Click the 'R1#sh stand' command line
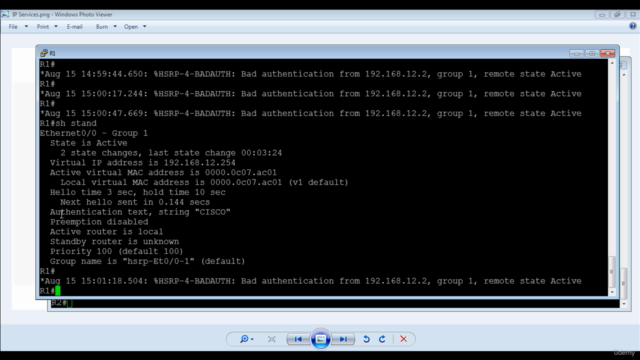 (68, 123)
